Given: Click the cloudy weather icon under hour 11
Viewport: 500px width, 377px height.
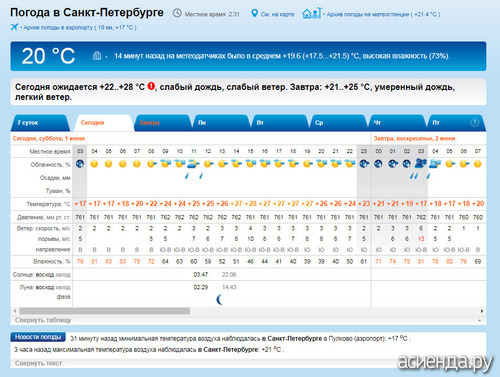Looking at the screenshot, I should tap(193, 163).
